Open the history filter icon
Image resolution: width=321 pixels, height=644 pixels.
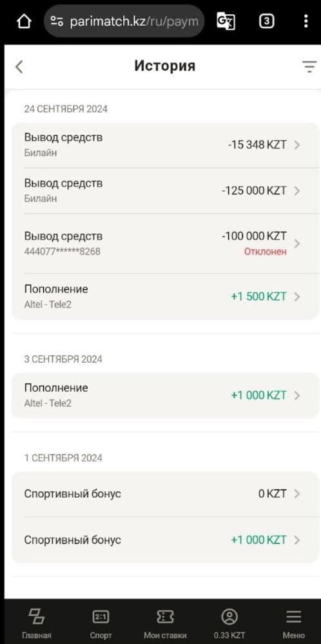tap(309, 67)
